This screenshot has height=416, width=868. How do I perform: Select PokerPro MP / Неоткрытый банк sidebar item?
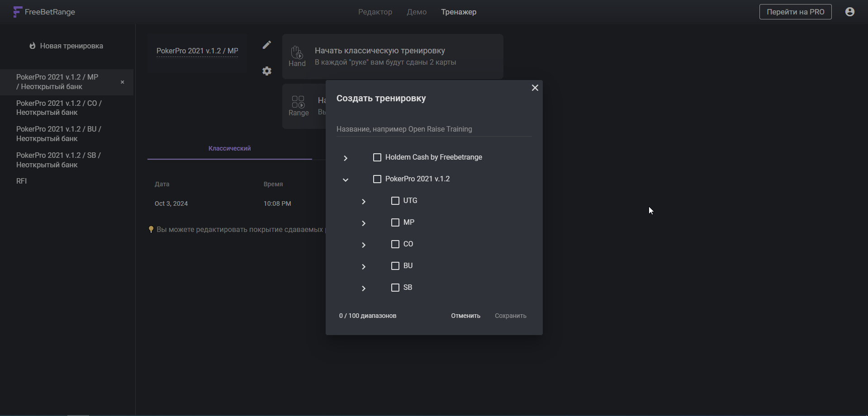(66, 82)
